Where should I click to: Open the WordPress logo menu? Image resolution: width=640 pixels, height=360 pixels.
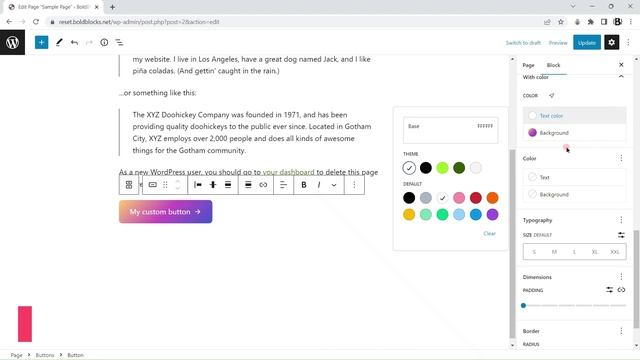pyautogui.click(x=12, y=42)
